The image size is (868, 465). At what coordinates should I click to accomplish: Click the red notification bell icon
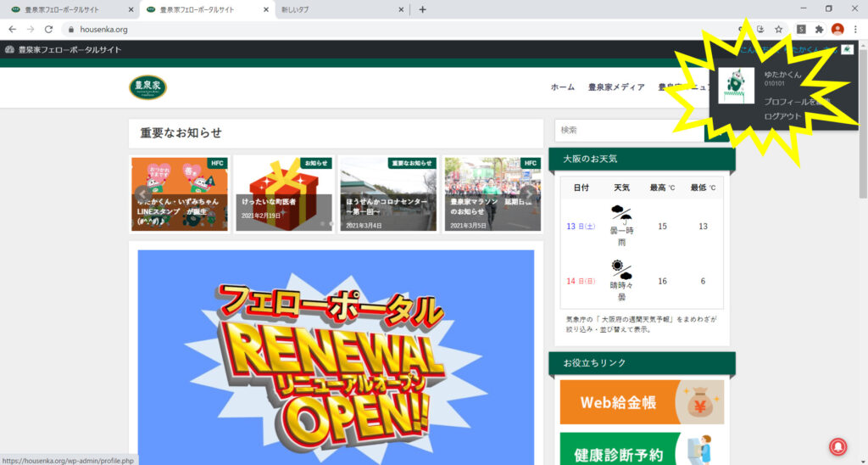pos(838,447)
